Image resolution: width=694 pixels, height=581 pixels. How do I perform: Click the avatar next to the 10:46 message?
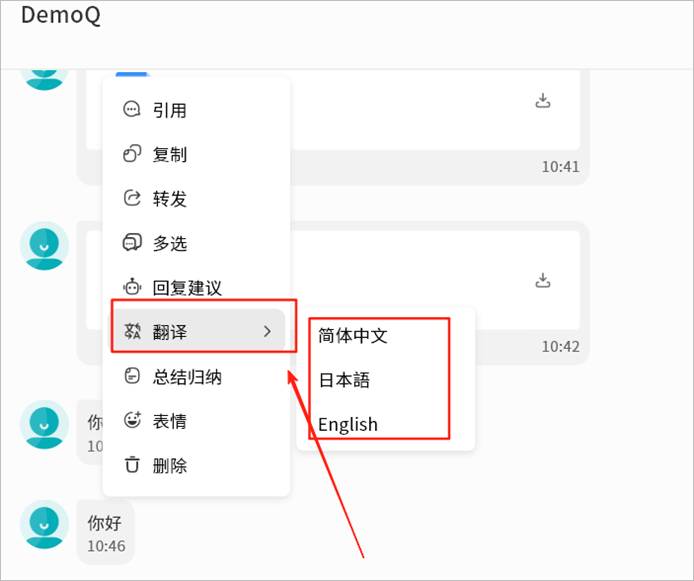click(x=44, y=525)
